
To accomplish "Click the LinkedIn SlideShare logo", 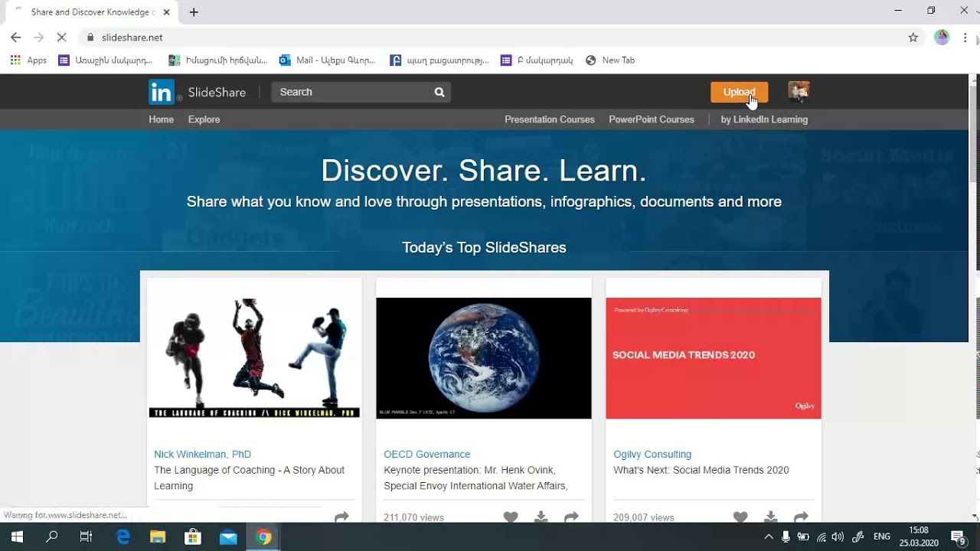I will (198, 92).
